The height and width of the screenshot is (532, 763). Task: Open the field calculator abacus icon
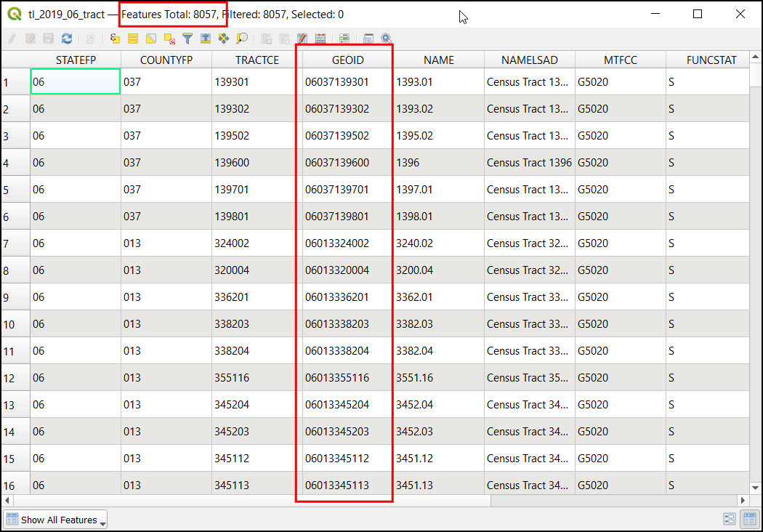pyautogui.click(x=320, y=39)
